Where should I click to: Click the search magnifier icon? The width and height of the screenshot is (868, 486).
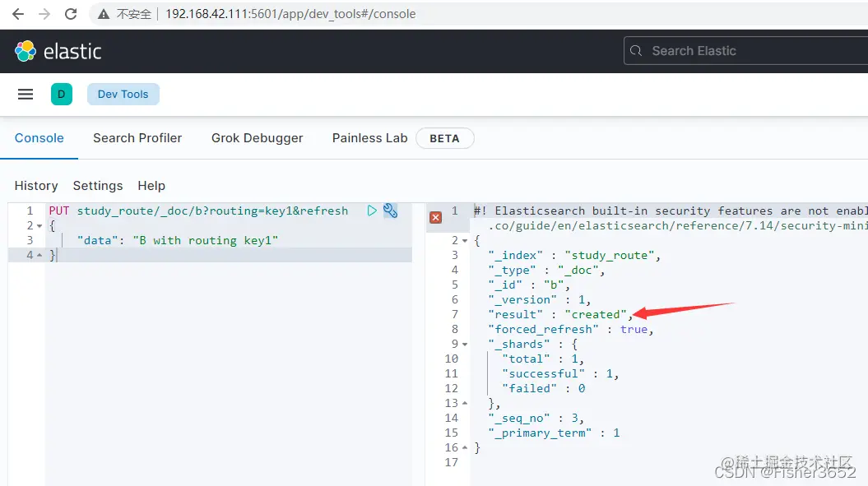click(636, 51)
